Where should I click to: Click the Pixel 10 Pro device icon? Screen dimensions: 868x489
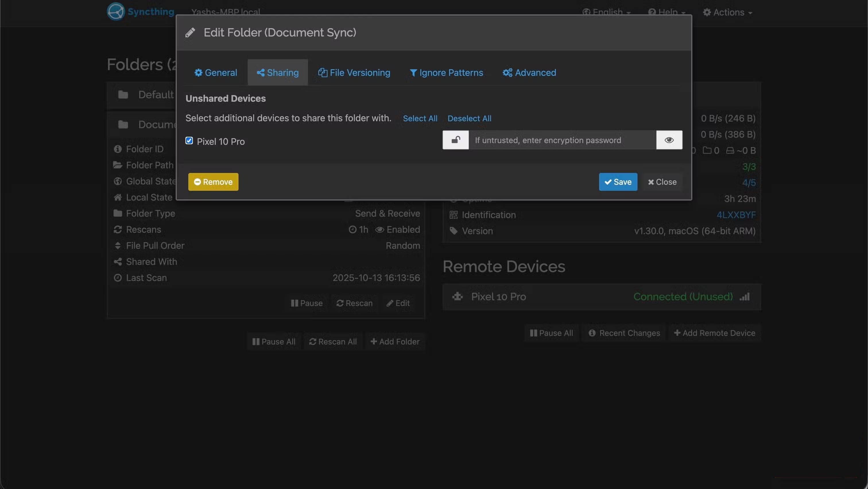(x=457, y=297)
